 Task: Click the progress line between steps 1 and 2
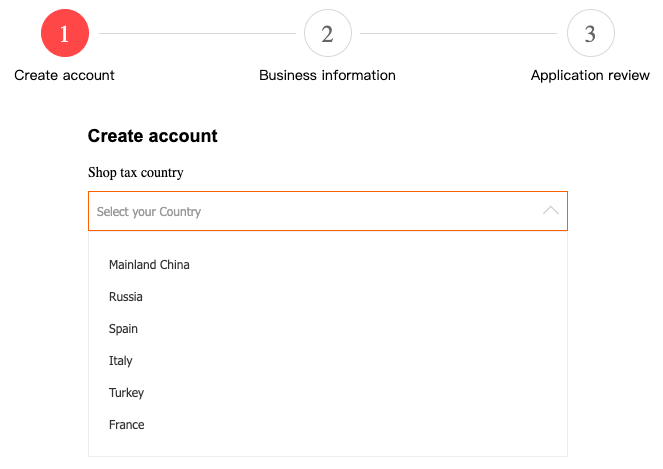tap(196, 34)
